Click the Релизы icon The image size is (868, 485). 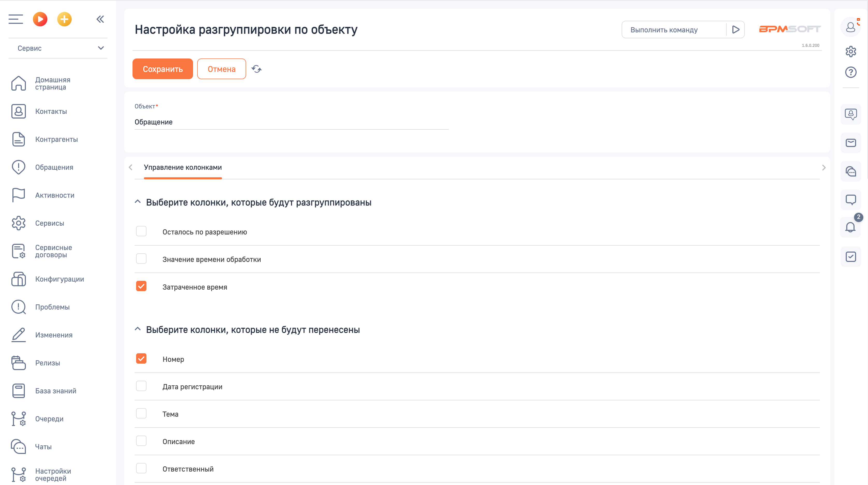19,363
